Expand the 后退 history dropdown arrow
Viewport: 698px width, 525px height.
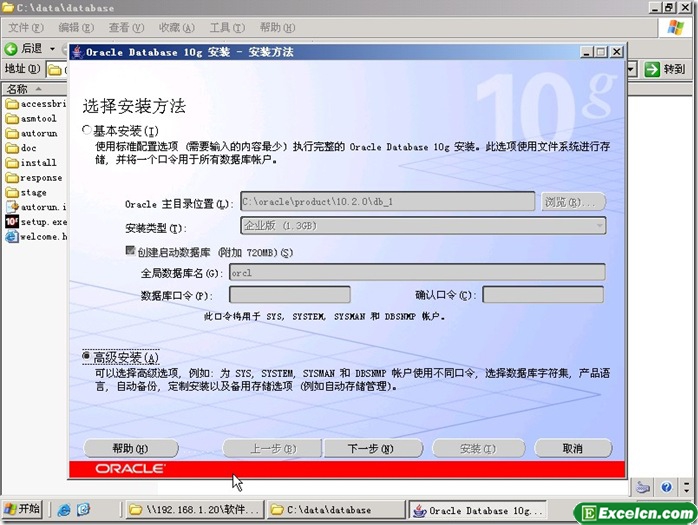coord(52,49)
